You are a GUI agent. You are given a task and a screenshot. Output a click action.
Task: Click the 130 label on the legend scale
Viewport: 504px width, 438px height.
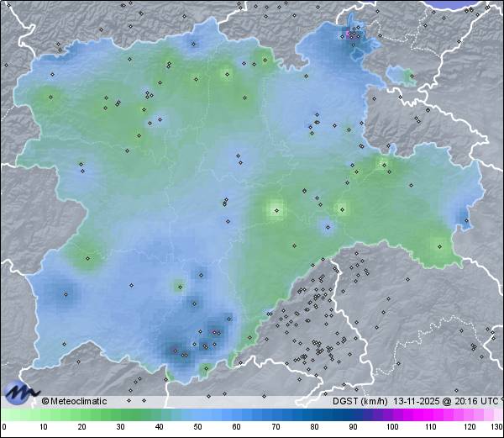496,427
